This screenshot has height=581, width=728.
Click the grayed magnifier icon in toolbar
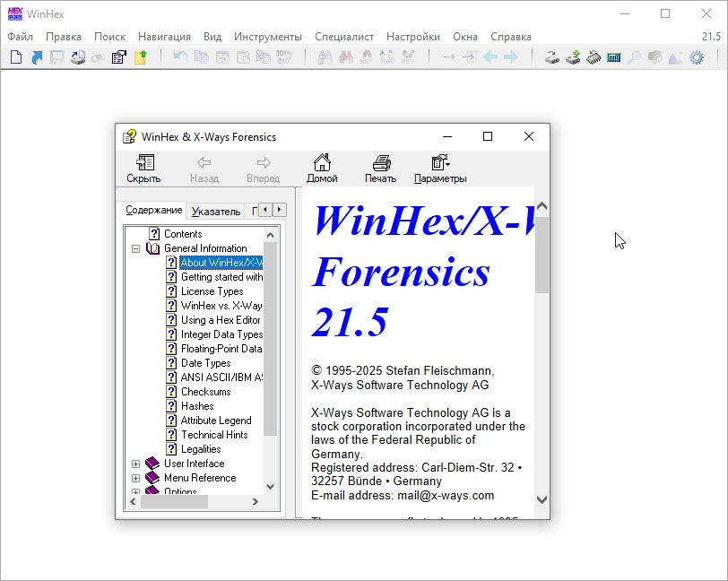click(634, 57)
